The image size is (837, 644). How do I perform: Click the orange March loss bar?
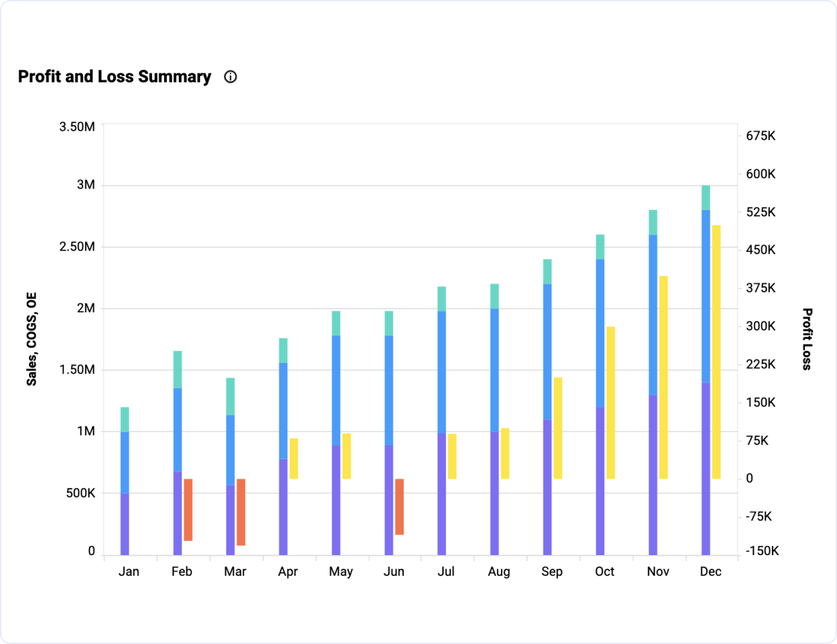(x=241, y=512)
